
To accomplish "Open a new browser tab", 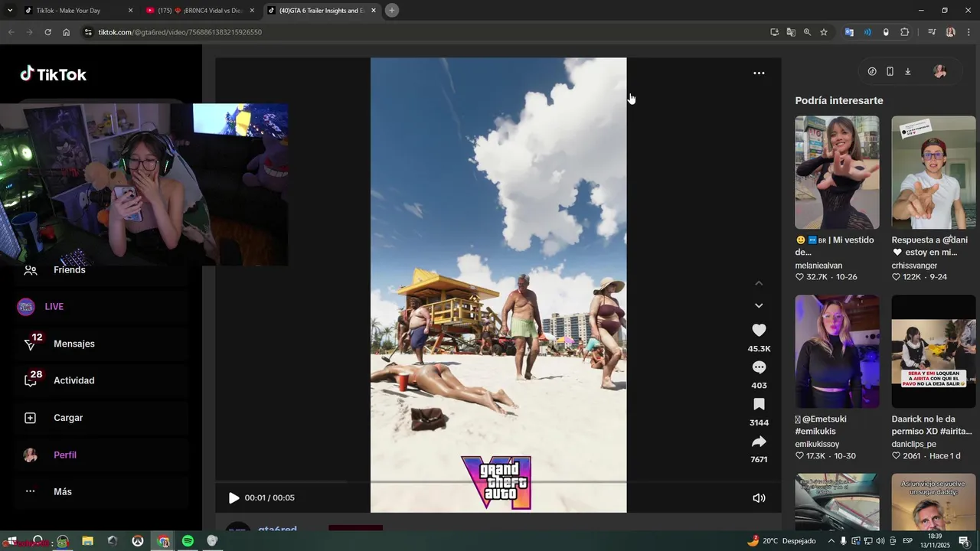I will (392, 10).
